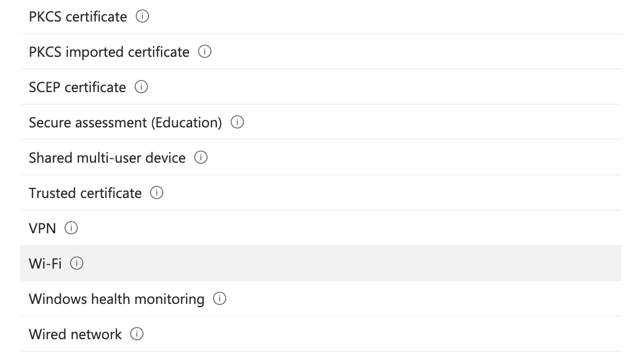Open the Wired network info tooltip
Image resolution: width=638 pixels, height=364 pixels.
point(137,334)
